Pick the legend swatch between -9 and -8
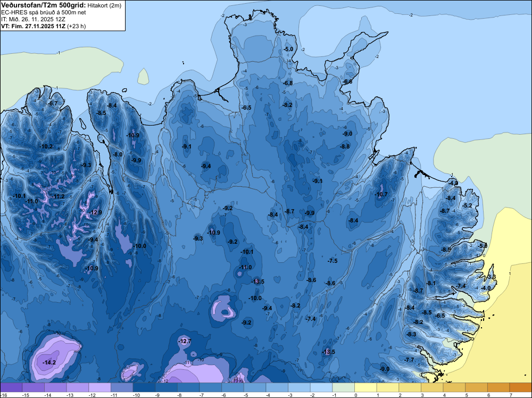The image size is (532, 398). [166, 387]
